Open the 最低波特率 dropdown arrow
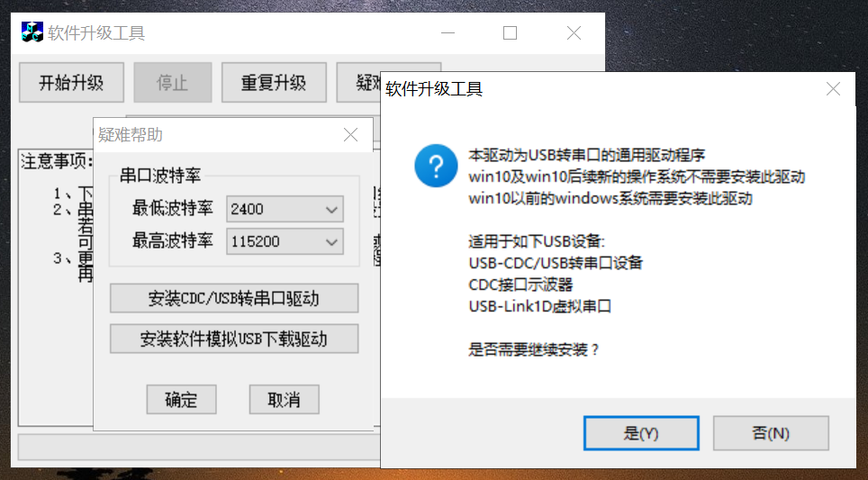 (x=331, y=210)
